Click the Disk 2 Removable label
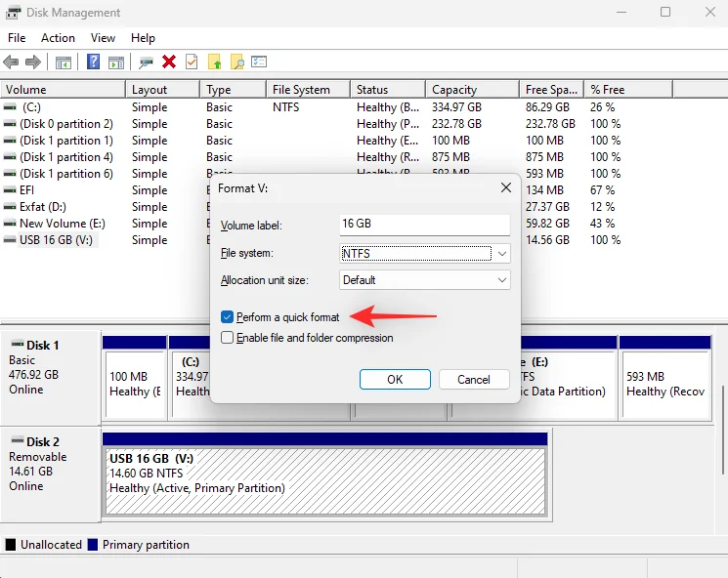This screenshot has height=578, width=728. [37, 457]
